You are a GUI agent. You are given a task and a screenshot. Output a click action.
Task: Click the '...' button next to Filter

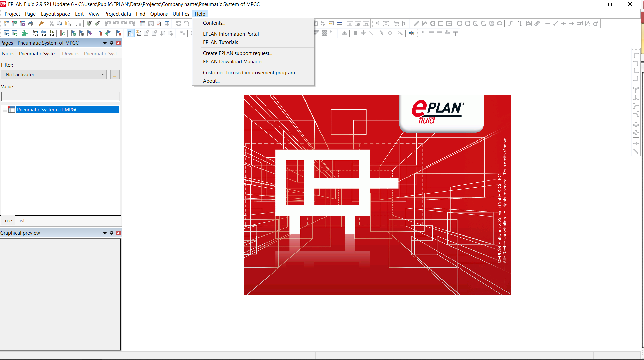coord(115,75)
